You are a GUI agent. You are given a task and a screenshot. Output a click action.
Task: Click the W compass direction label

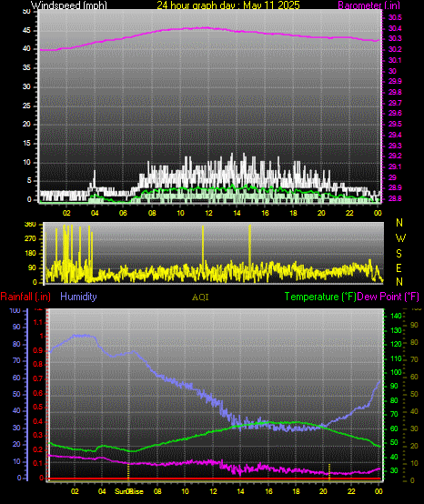[400, 238]
